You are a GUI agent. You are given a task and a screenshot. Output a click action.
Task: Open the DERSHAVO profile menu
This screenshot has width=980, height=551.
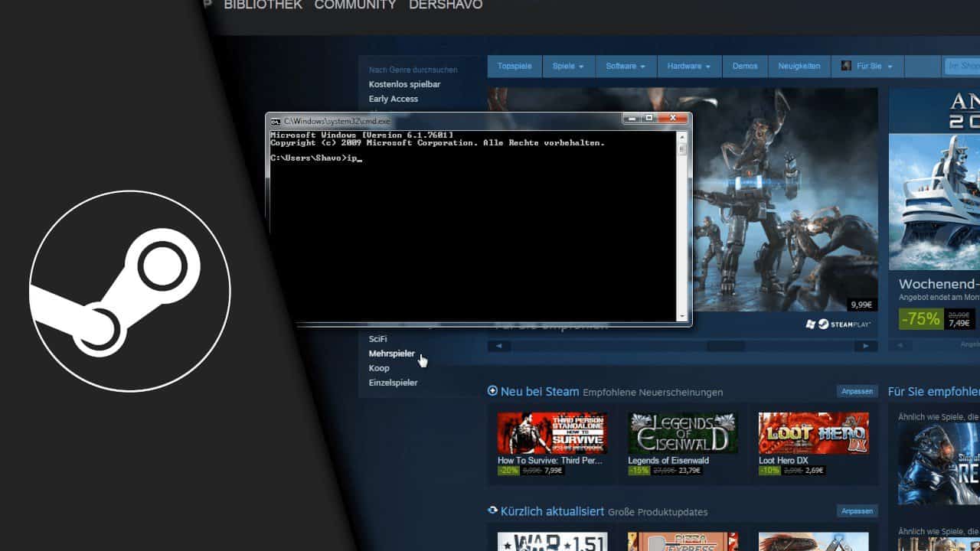(x=446, y=5)
